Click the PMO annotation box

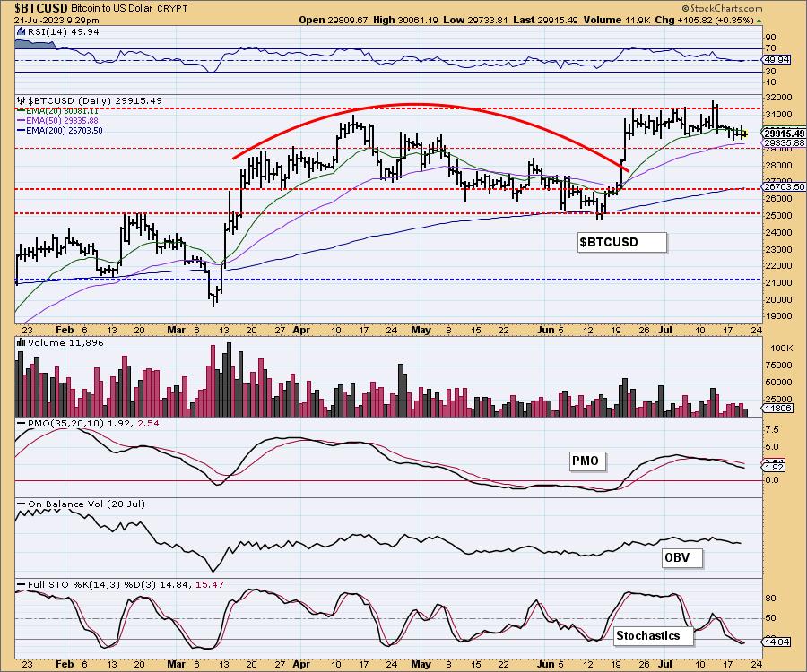[x=587, y=461]
